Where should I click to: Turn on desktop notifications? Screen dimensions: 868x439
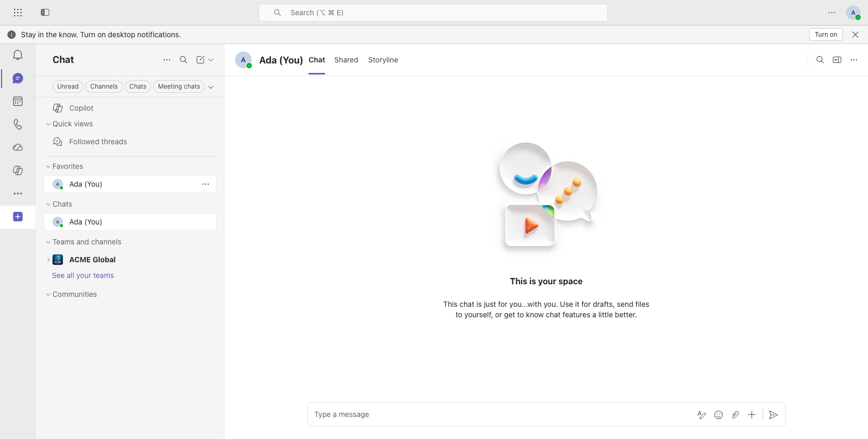click(x=826, y=35)
